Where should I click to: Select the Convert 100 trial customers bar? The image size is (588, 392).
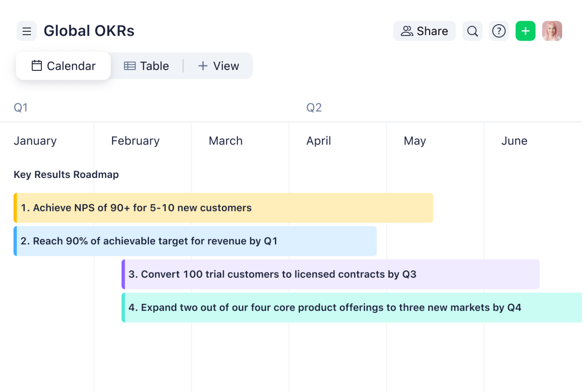331,274
